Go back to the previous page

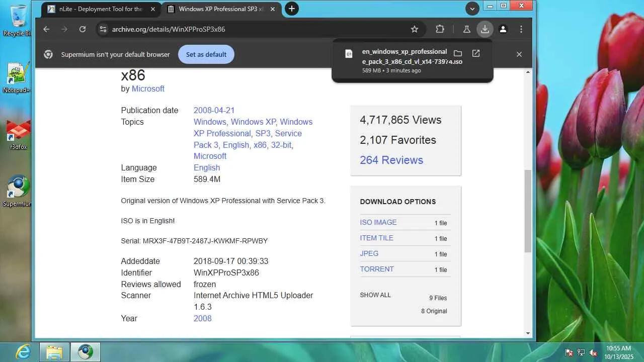[x=46, y=29]
